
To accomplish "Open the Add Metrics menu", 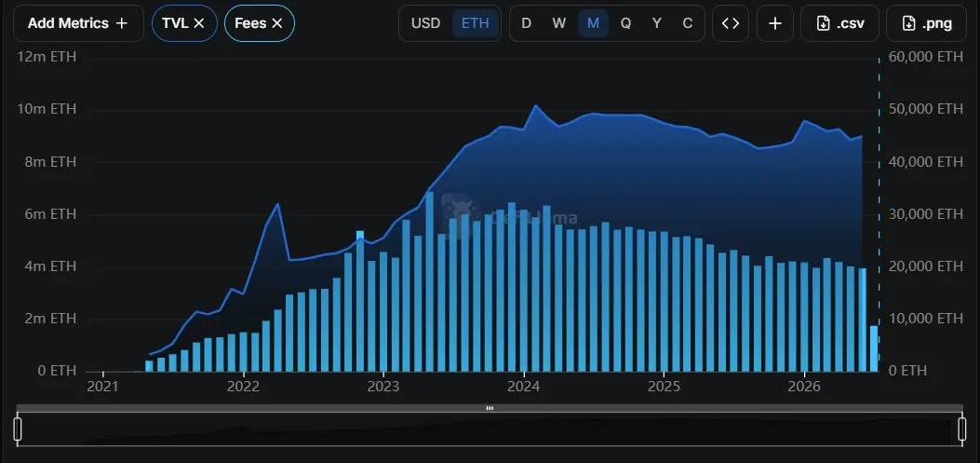I will pos(78,23).
